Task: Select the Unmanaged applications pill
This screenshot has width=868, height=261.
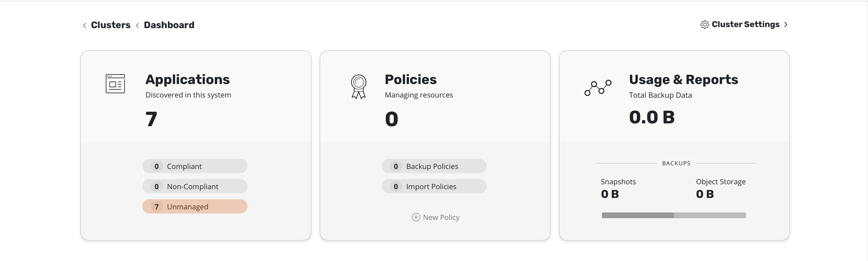Action: (195, 206)
